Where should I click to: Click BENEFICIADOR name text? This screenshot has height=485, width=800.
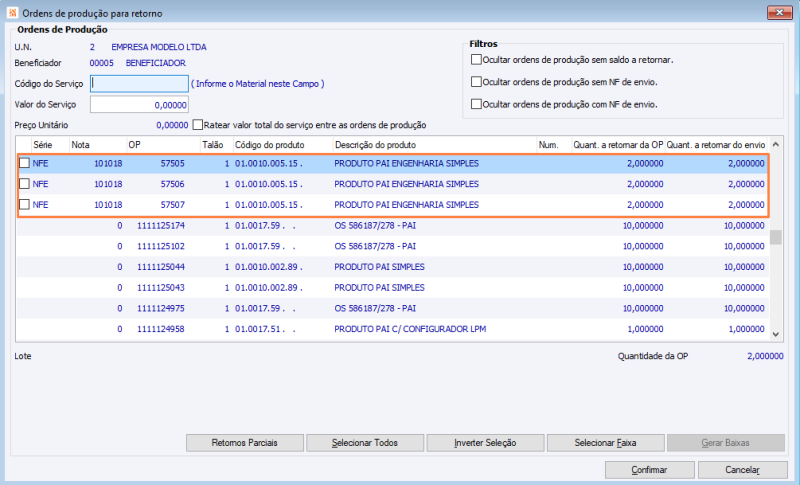[x=156, y=63]
